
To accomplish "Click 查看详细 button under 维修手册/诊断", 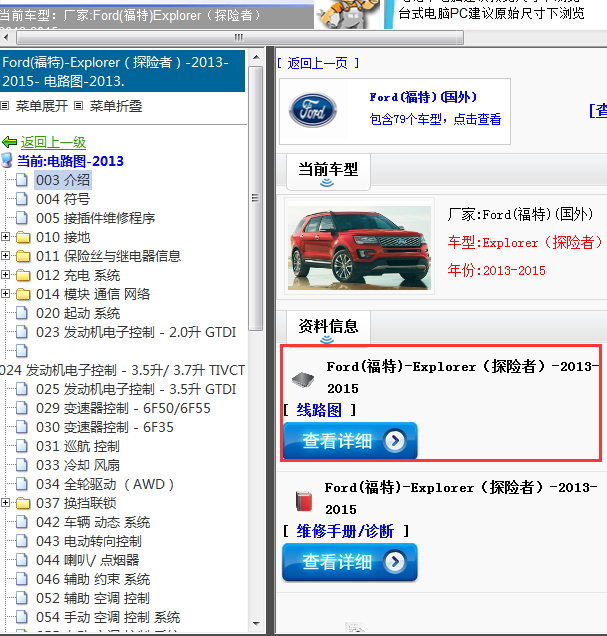I will pyautogui.click(x=349, y=562).
